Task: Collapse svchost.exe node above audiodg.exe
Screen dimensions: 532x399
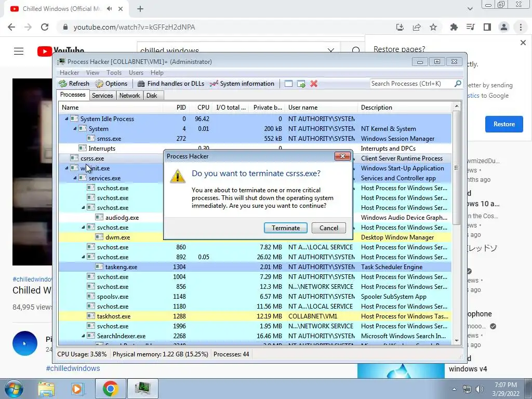Action: click(83, 207)
